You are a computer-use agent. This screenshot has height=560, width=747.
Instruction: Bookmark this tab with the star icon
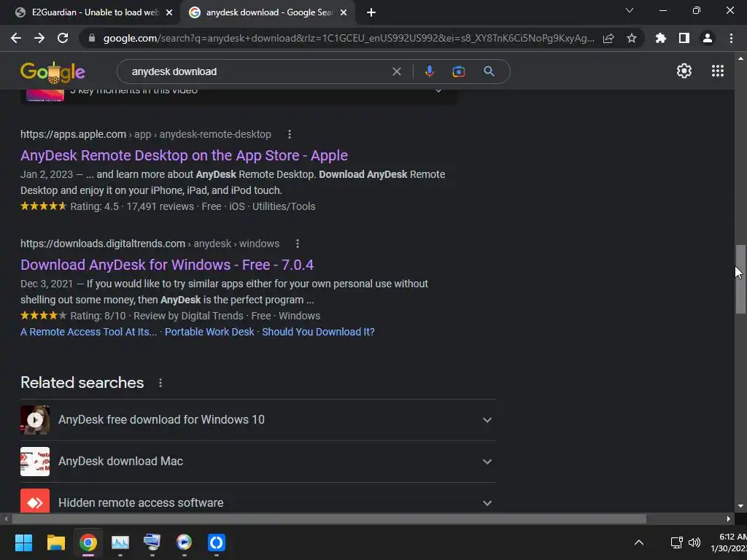point(631,39)
